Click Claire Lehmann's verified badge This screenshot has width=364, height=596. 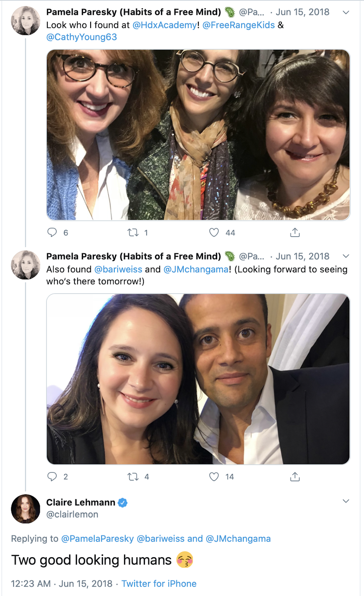[x=123, y=502]
